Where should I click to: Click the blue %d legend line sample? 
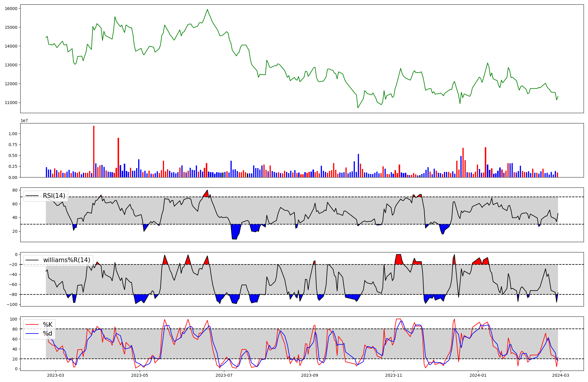click(32, 334)
